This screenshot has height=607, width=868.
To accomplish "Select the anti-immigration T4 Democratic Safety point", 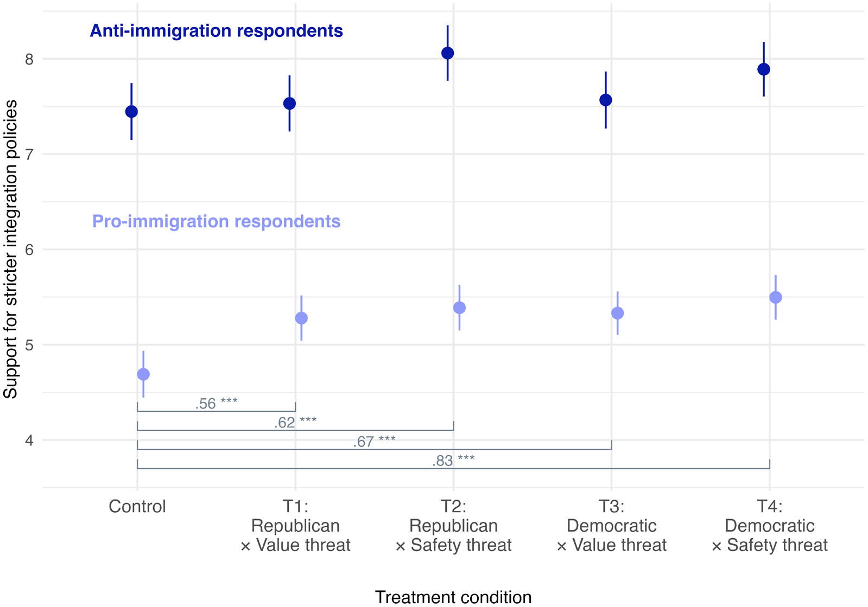I will 764,69.
